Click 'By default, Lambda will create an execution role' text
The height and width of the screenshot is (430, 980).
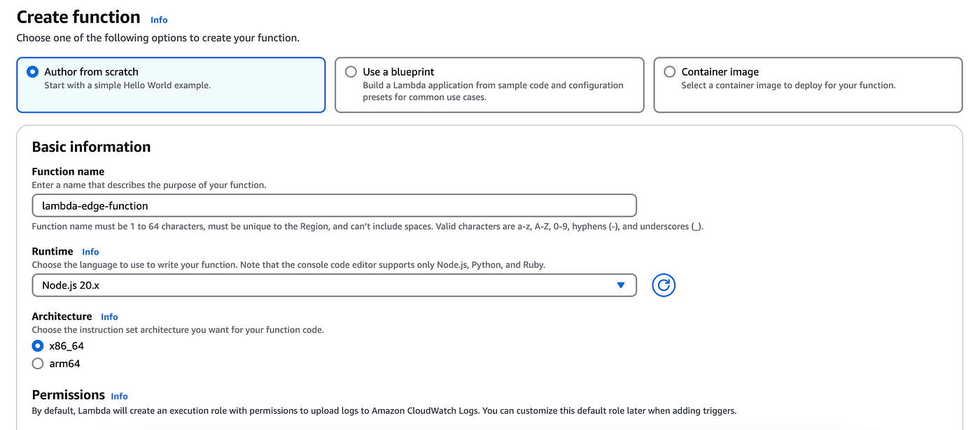(x=384, y=410)
